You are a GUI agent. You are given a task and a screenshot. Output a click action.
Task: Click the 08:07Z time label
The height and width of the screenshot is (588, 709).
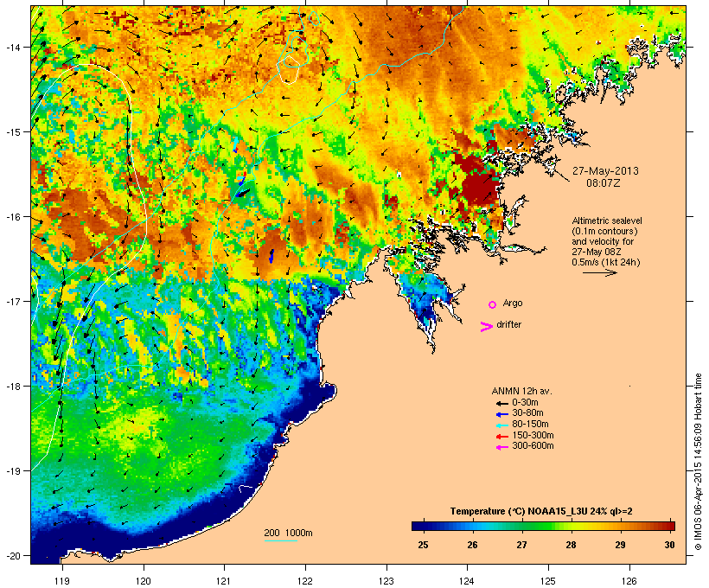604,183
